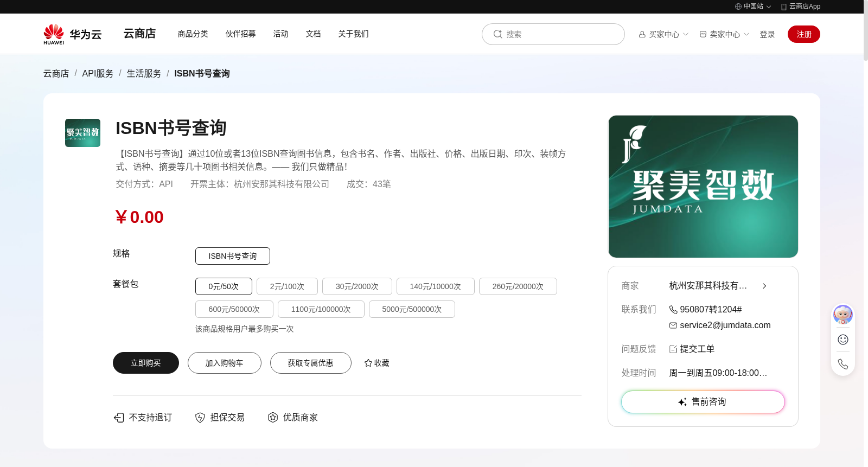Open the 商品分类 menu

coord(193,34)
